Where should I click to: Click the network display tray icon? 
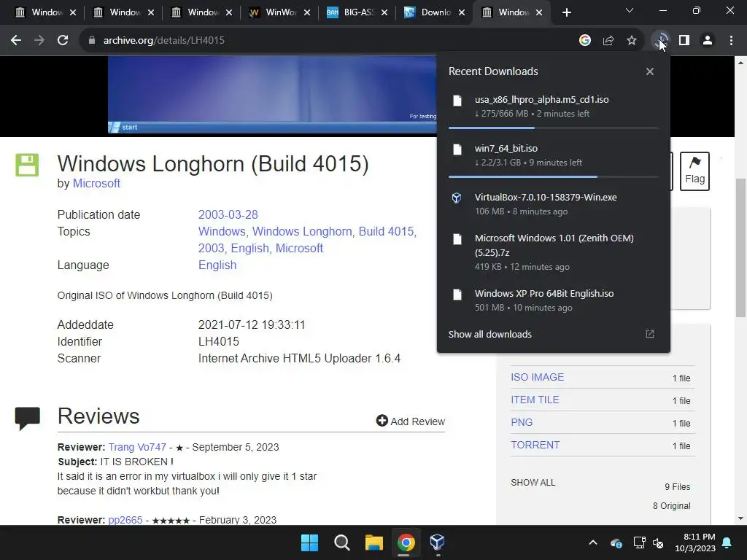coord(639,542)
